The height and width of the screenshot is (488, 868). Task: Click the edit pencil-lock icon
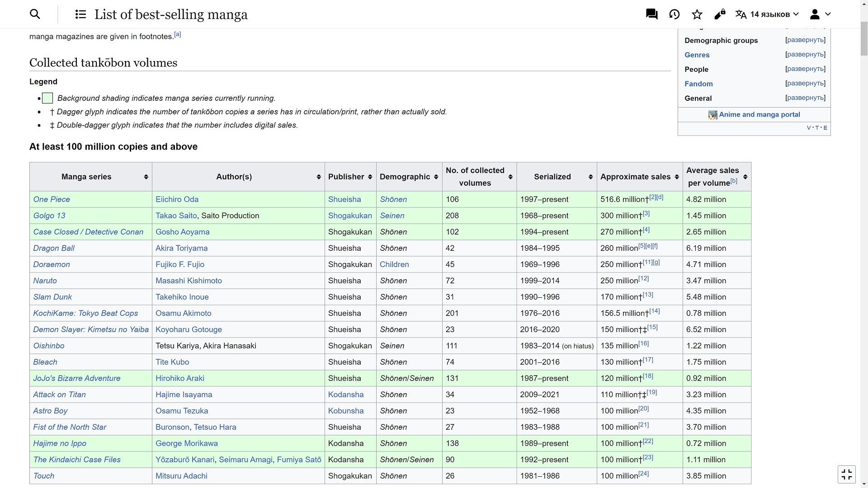tap(719, 14)
